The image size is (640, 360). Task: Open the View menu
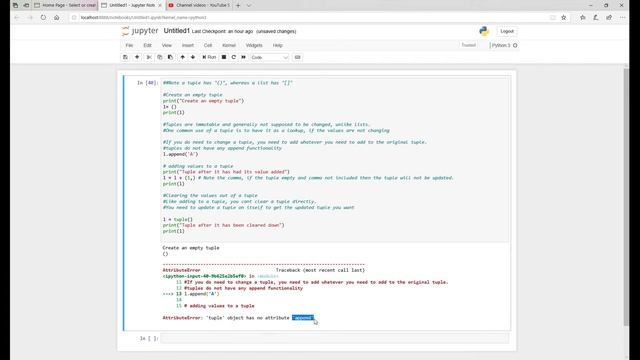point(167,45)
